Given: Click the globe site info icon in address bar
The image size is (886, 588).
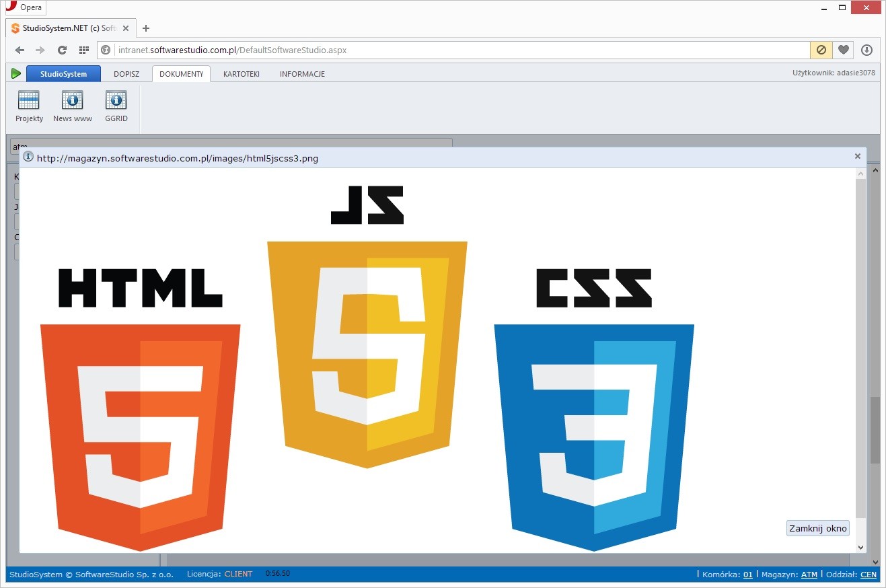Looking at the screenshot, I should click(106, 50).
